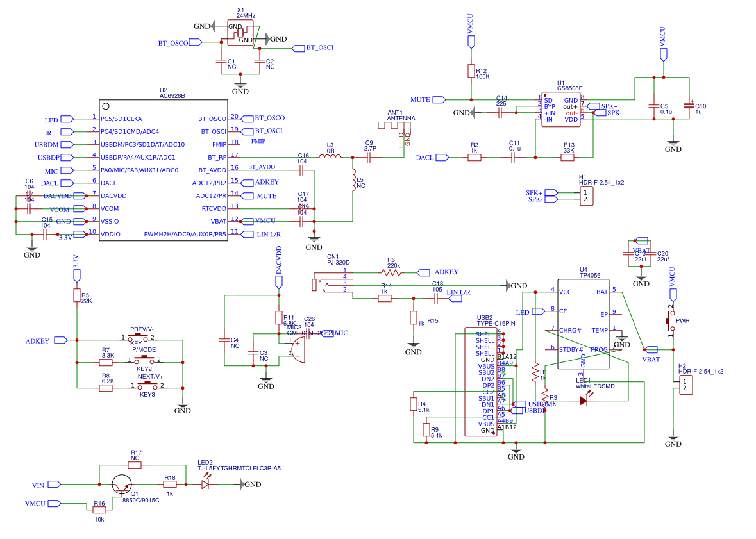Image resolution: width=756 pixels, height=539 pixels.
Task: Click the BT_OSCI port next to crystal
Action: (299, 47)
